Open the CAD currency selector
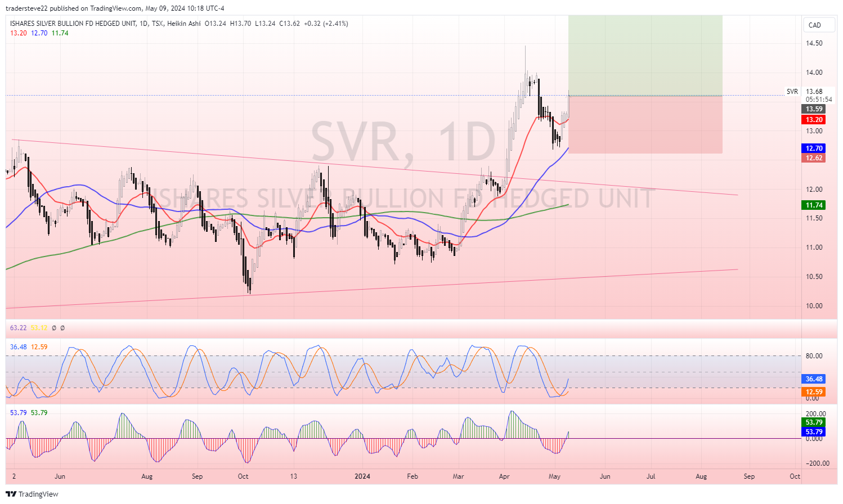This screenshot has height=504, width=843. 818,25
